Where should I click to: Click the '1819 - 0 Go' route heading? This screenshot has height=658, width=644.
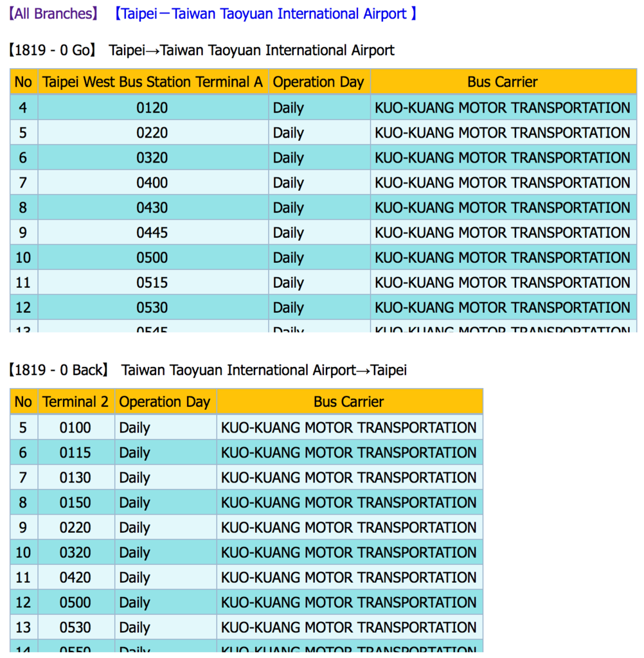tap(53, 50)
